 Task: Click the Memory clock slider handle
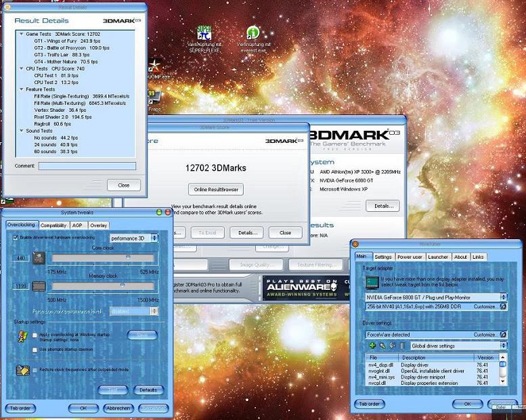click(123, 285)
